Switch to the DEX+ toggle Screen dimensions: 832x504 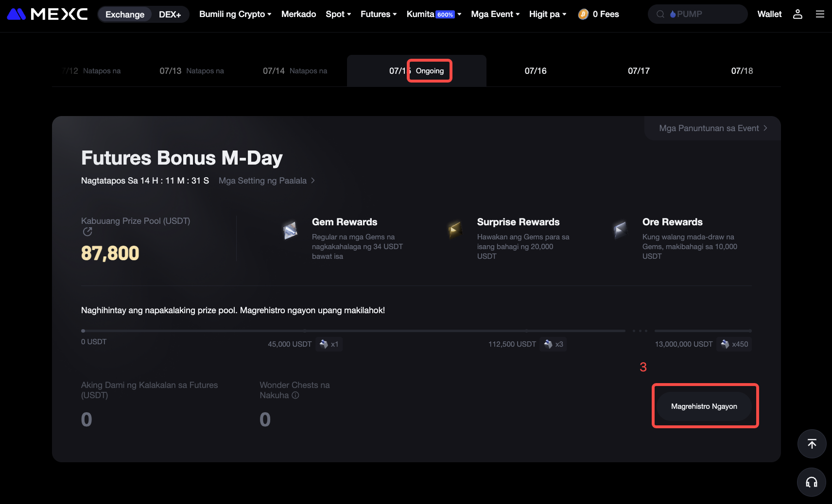[x=170, y=15]
